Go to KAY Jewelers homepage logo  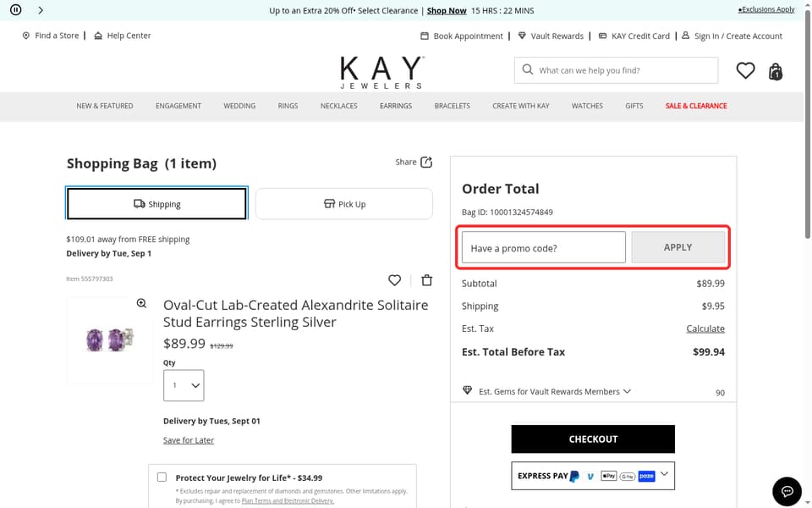382,72
